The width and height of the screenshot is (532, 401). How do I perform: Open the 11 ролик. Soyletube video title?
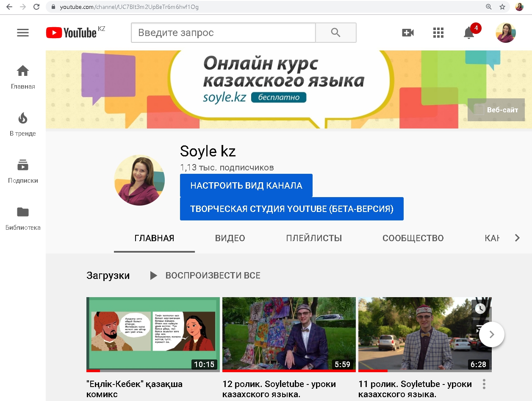[415, 389]
